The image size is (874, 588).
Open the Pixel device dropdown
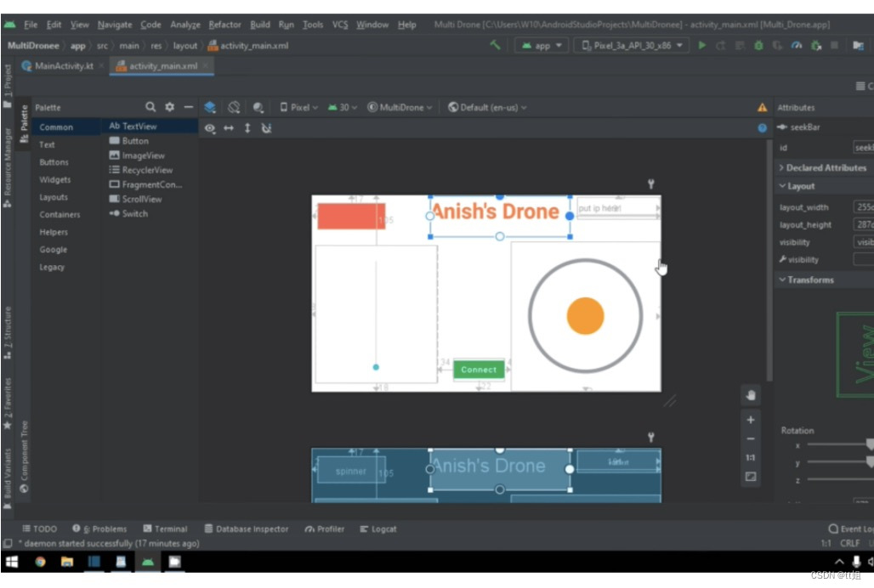[x=298, y=107]
